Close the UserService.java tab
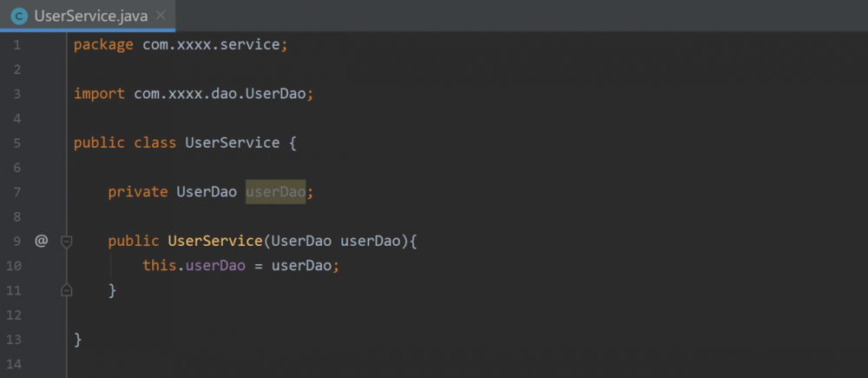The image size is (868, 378). point(161,16)
